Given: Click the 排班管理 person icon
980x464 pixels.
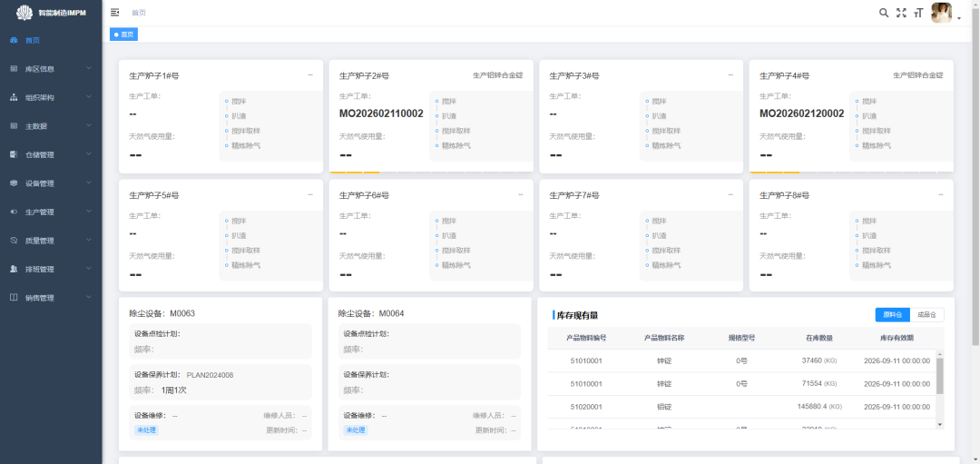Looking at the screenshot, I should (14, 269).
